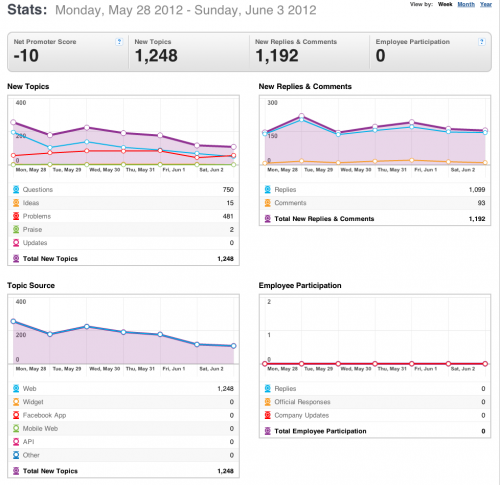Click the orange Comments legend icon

tap(268, 203)
